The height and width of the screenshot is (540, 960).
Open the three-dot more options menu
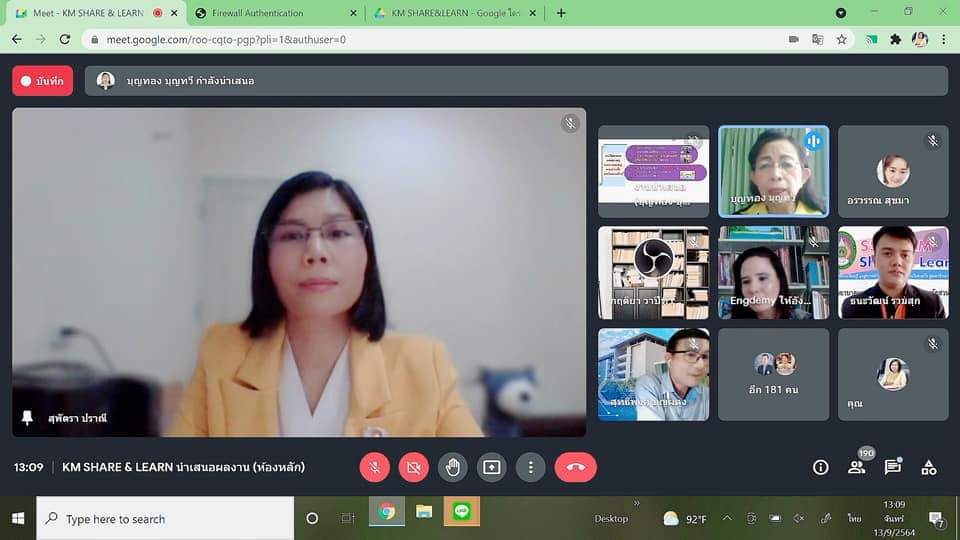pos(530,467)
